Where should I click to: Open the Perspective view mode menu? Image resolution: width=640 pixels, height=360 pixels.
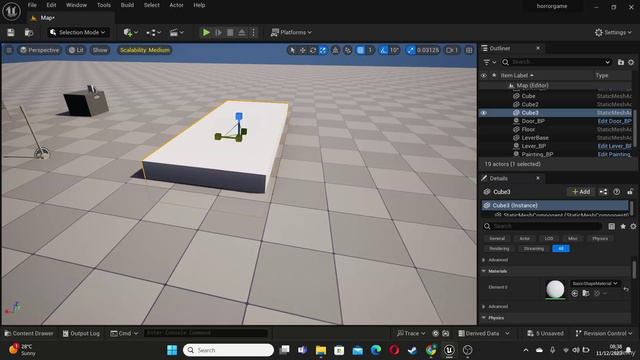40,50
